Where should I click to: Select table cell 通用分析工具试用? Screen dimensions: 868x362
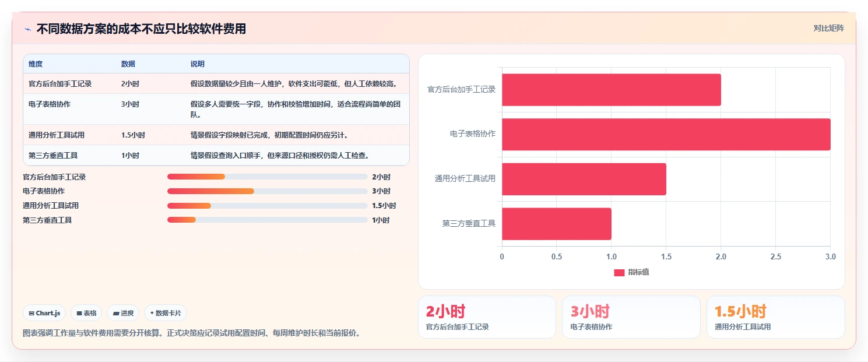[57, 135]
